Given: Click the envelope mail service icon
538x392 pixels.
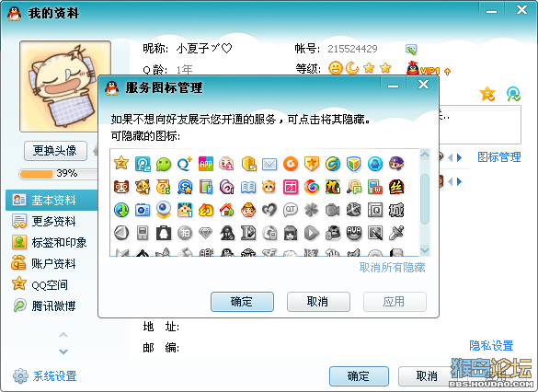Looking at the screenshot, I should point(269,164).
